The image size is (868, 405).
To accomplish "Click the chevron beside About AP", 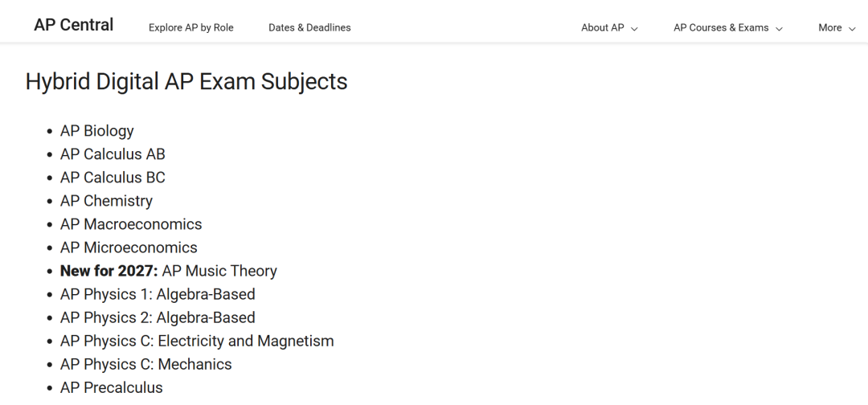I will (x=634, y=29).
